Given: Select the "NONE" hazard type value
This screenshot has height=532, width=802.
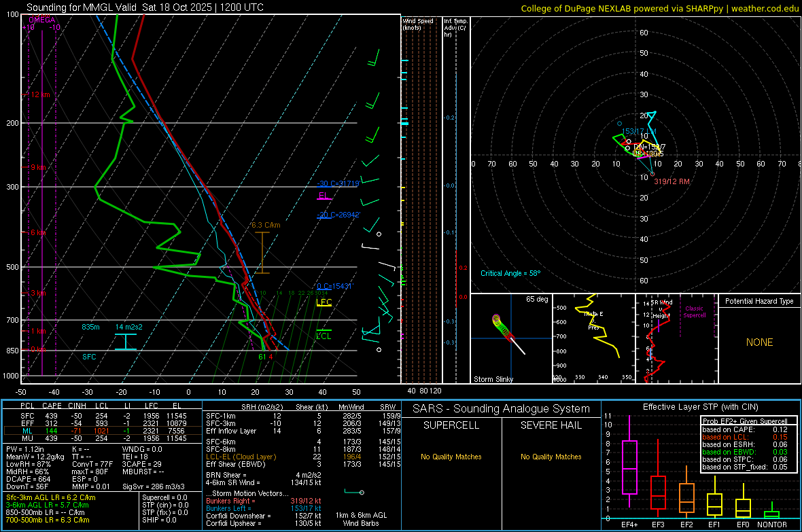Looking at the screenshot, I should pyautogui.click(x=759, y=342).
